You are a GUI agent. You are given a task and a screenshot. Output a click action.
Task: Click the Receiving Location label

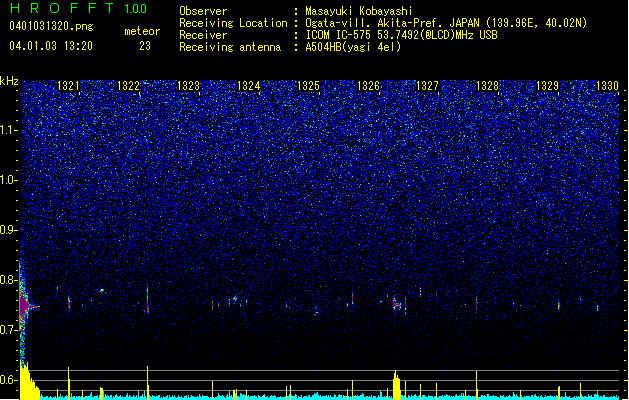[233, 23]
